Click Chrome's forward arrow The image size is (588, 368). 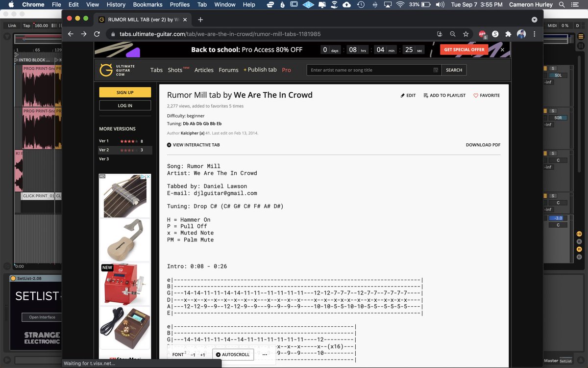(83, 34)
